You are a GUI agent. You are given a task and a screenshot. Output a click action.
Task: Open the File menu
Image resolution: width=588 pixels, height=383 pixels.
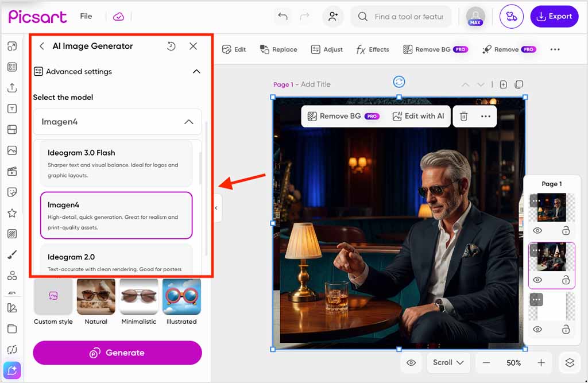86,16
